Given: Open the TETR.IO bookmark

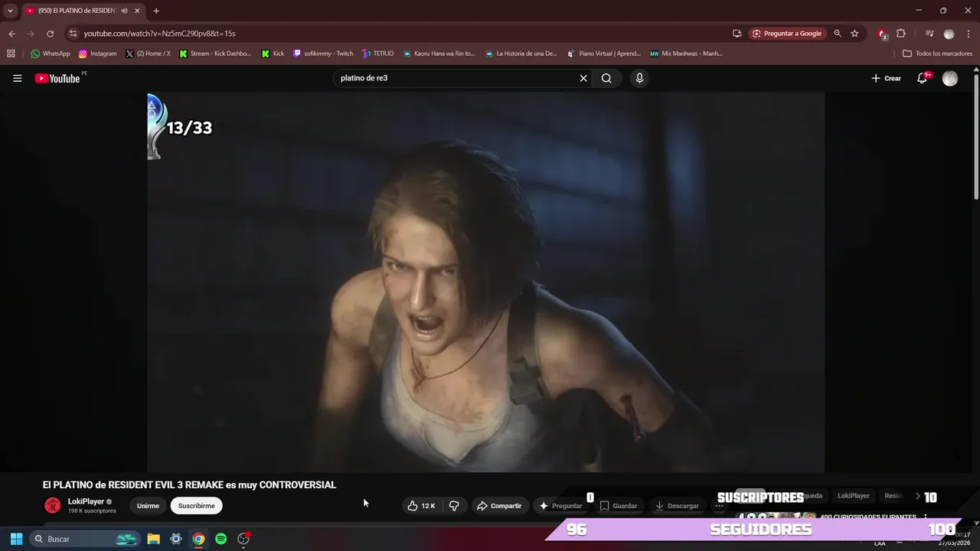Looking at the screenshot, I should 378,54.
